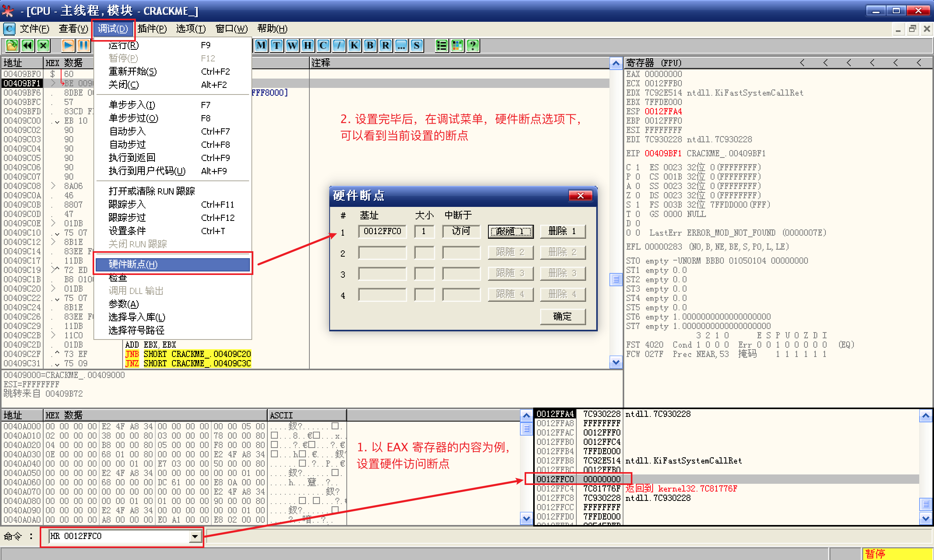Open Appearance color grid icon
This screenshot has height=560, width=934.
(x=457, y=46)
